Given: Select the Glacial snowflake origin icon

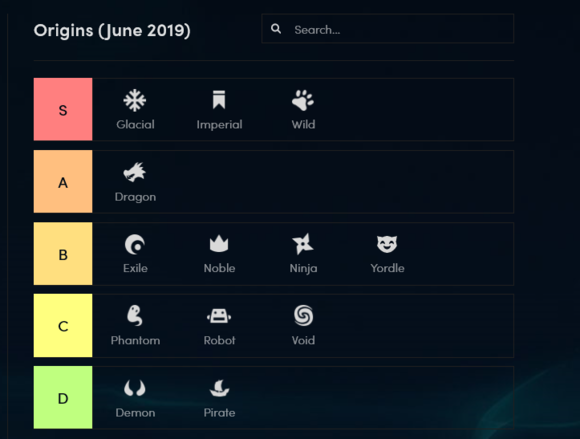Looking at the screenshot, I should tap(135, 100).
